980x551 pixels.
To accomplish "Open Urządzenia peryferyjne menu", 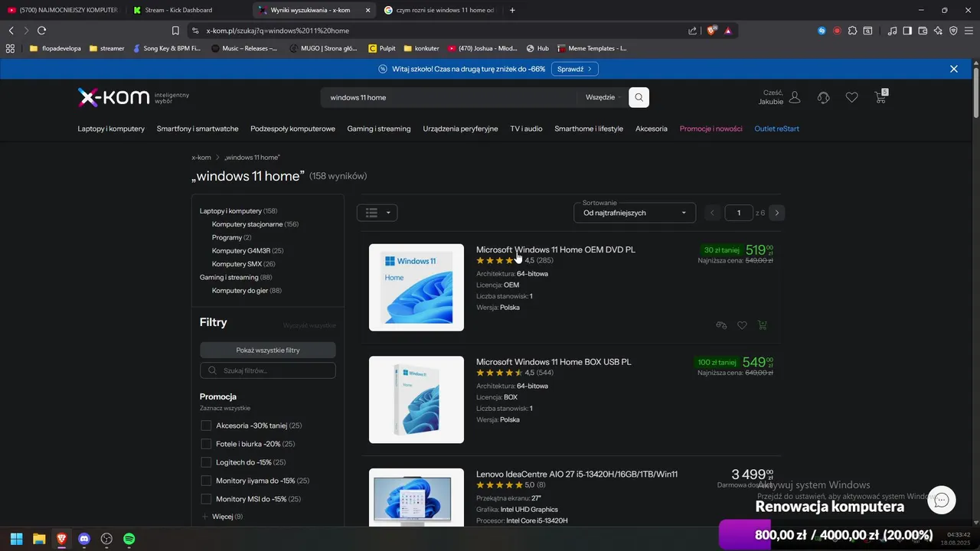I will pos(460,129).
